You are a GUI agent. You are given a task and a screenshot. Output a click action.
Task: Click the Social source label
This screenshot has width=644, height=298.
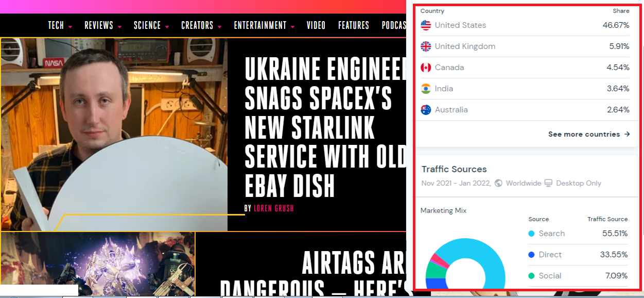(550, 276)
